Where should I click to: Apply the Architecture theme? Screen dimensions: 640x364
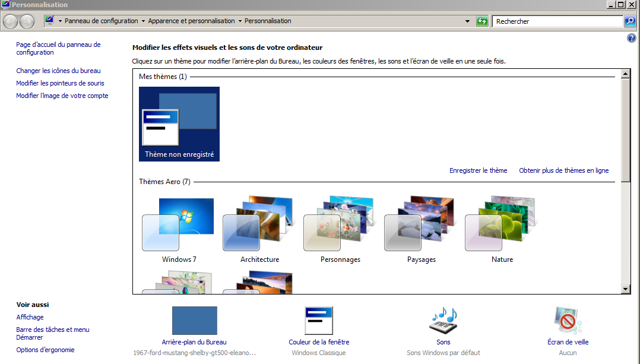click(x=259, y=230)
